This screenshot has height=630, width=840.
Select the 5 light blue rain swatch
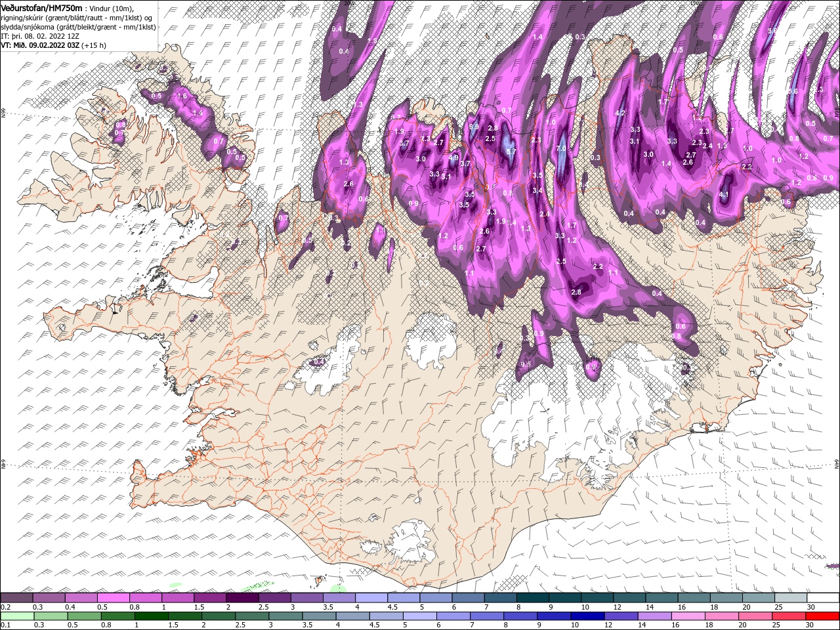(419, 616)
